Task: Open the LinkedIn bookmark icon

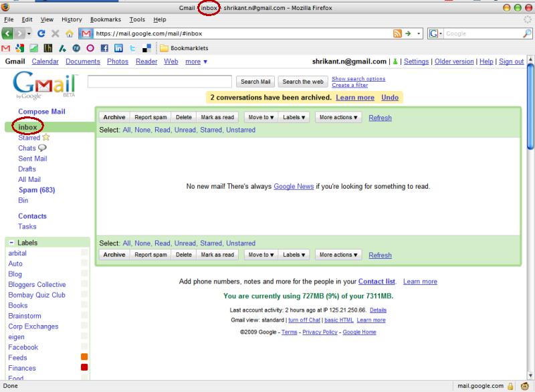Action: (x=118, y=47)
